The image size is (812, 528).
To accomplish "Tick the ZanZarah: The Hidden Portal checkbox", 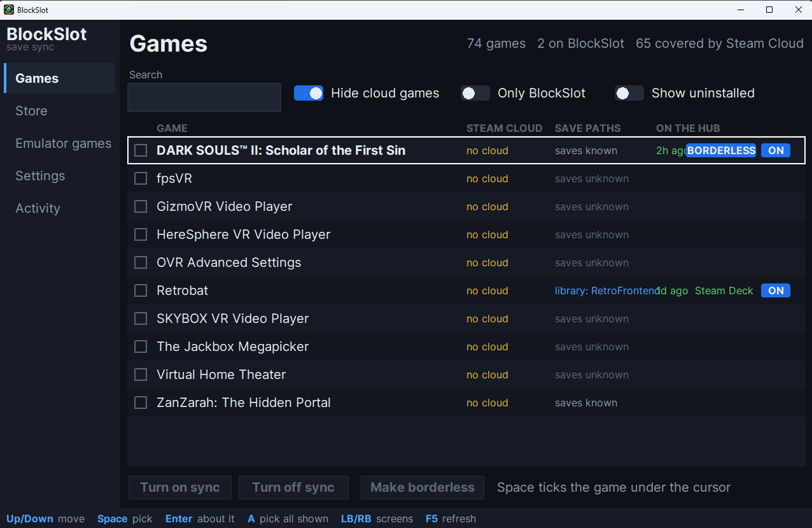I will click(x=141, y=403).
